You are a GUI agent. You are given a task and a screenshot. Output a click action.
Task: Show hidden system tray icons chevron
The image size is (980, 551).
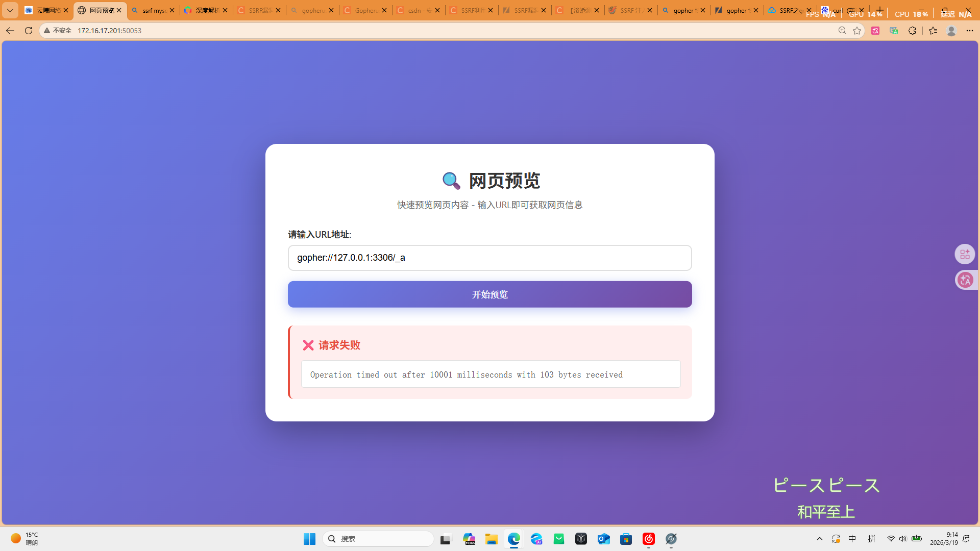[x=820, y=539]
